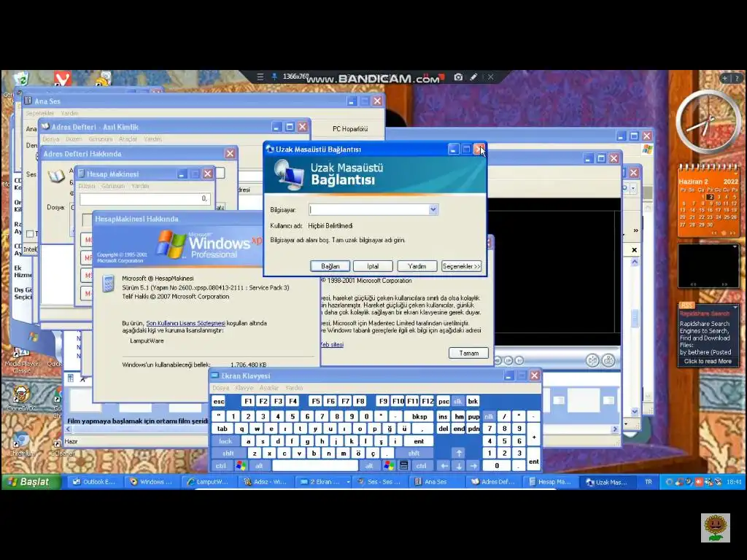
Task: Toggle the lock key on on-screen keyboard
Action: (x=225, y=441)
